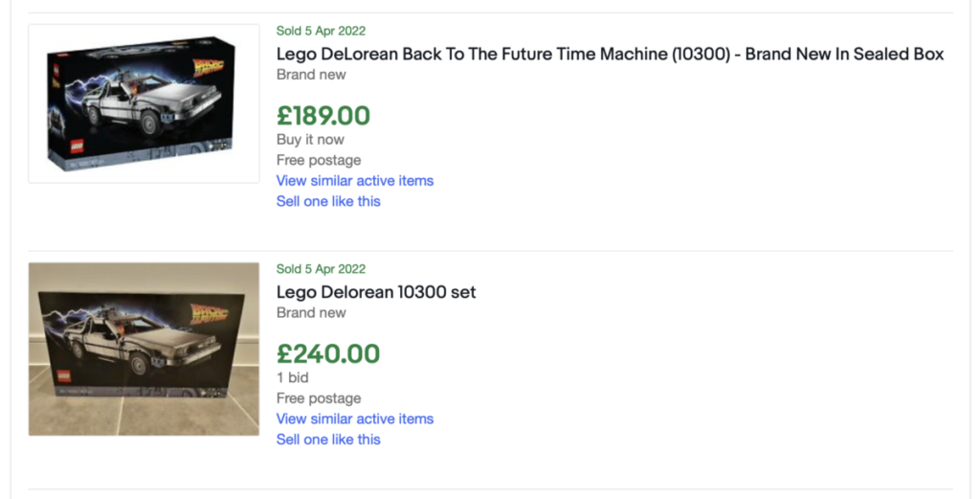
Task: Click 'Sold 5 Apr 2022' above the Time Machine listing
Action: tap(322, 31)
